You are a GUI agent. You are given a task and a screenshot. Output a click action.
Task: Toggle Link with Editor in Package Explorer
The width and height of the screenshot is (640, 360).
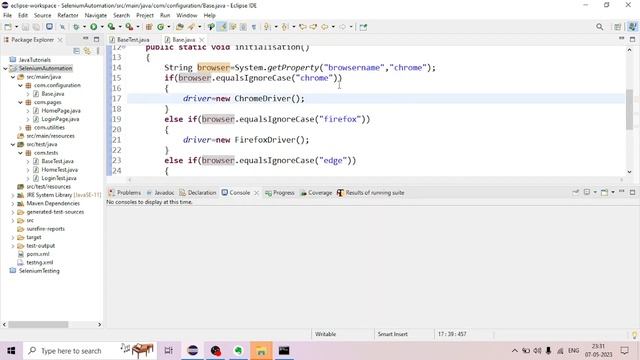pyautogui.click(x=87, y=51)
